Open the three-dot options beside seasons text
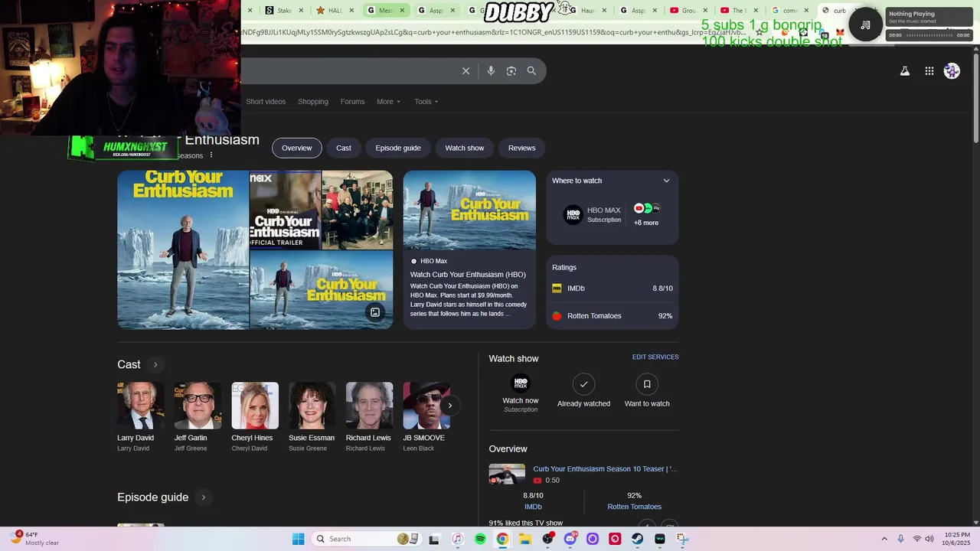Image resolution: width=980 pixels, height=551 pixels. [x=211, y=155]
